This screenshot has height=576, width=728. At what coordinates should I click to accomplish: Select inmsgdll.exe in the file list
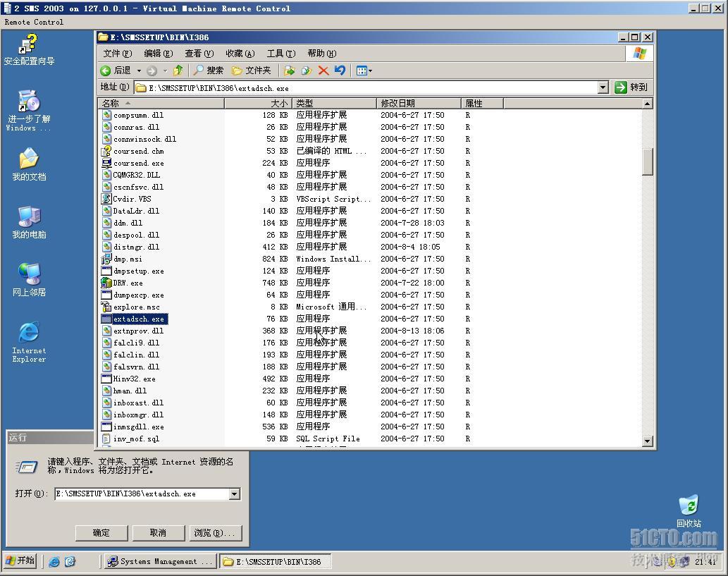[138, 427]
